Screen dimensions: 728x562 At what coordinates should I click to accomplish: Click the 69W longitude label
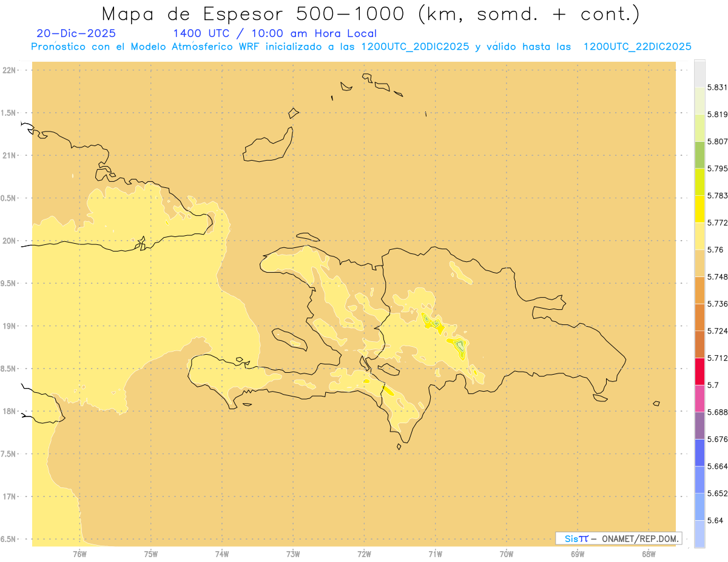(578, 554)
